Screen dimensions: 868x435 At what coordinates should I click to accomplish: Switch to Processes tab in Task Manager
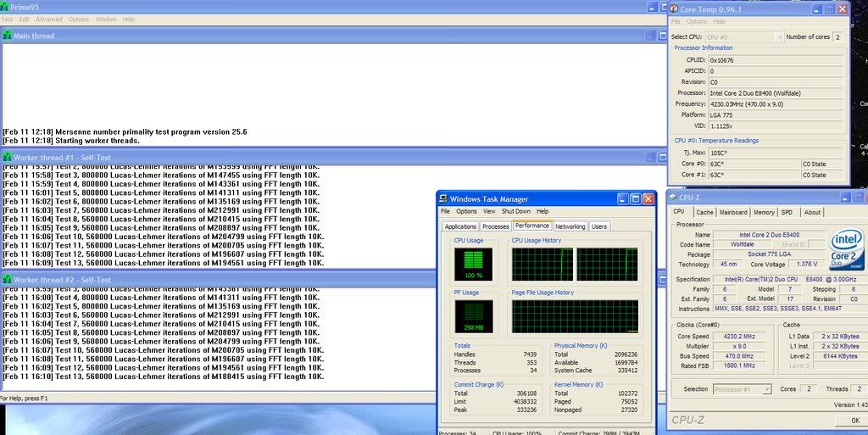tap(495, 226)
